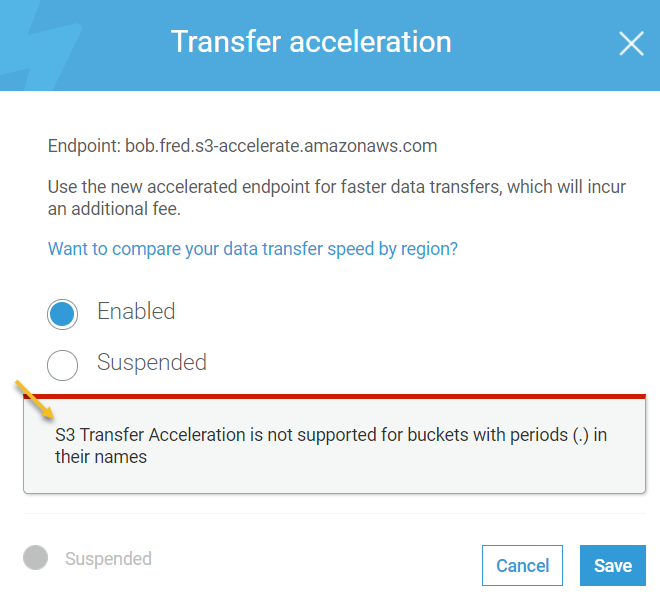This screenshot has height=601, width=660.
Task: Click the yellow arrow pointing at the error
Action: pyautogui.click(x=34, y=400)
